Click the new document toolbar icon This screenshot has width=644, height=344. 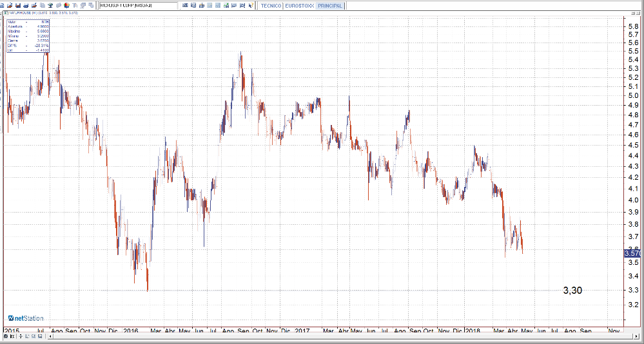(2, 5)
